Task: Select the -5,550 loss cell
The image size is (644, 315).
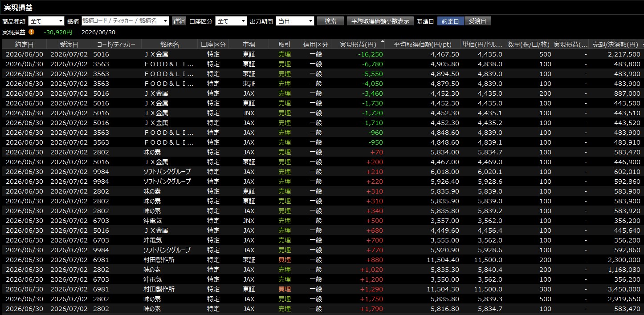Action: 372,74
